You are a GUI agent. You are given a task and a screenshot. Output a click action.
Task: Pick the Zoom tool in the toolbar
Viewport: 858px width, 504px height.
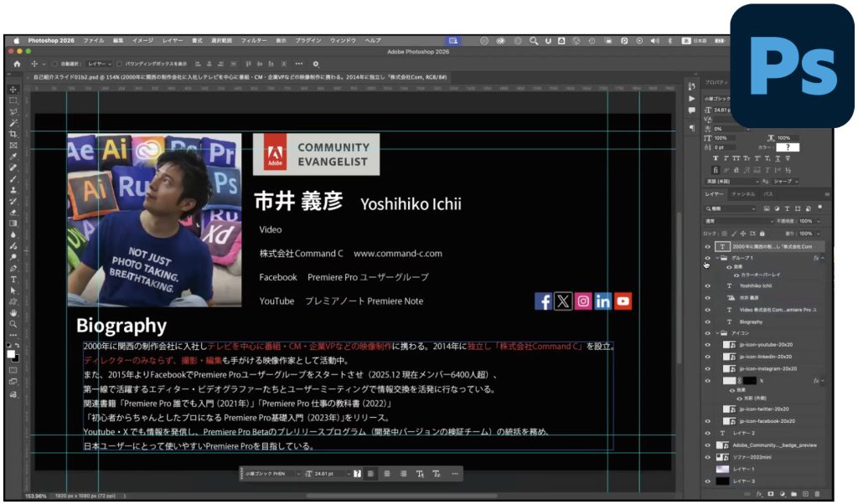coord(13,323)
